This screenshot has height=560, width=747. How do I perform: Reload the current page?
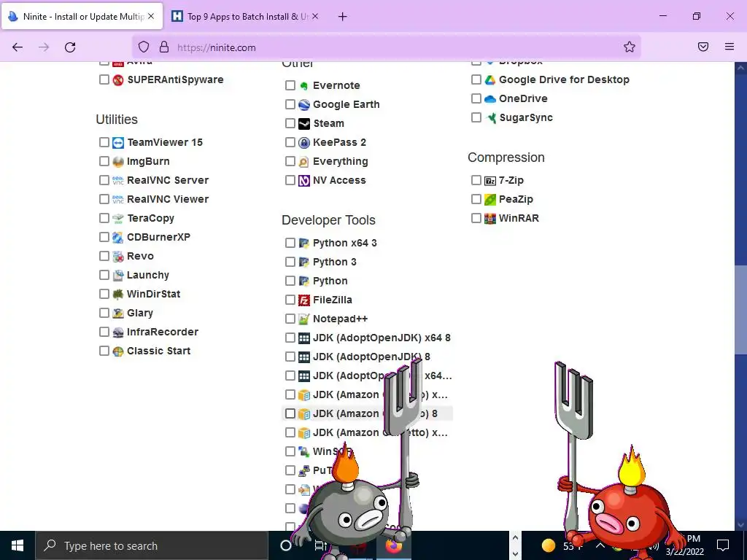pos(70,47)
